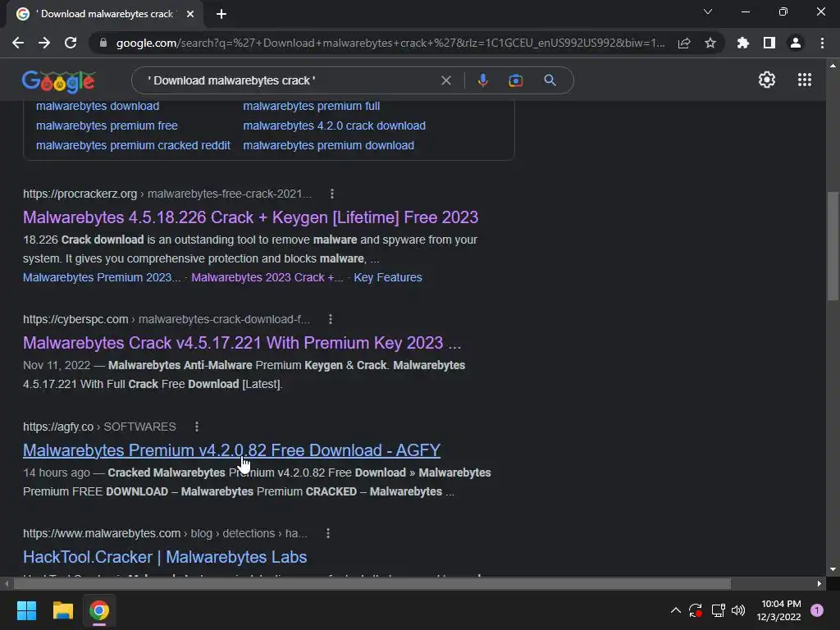Open the clock showing 10:04 PM
Viewport: 840px width, 630px height.
[781, 610]
